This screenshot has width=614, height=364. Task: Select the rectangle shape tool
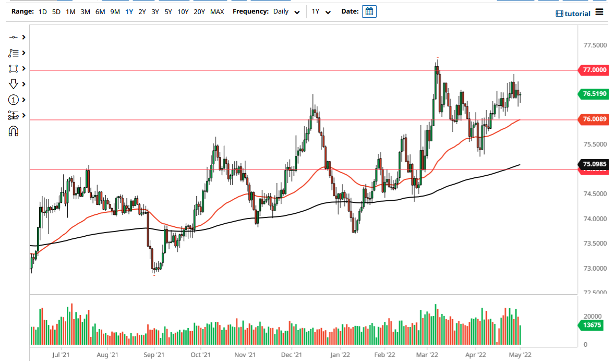[x=14, y=68]
